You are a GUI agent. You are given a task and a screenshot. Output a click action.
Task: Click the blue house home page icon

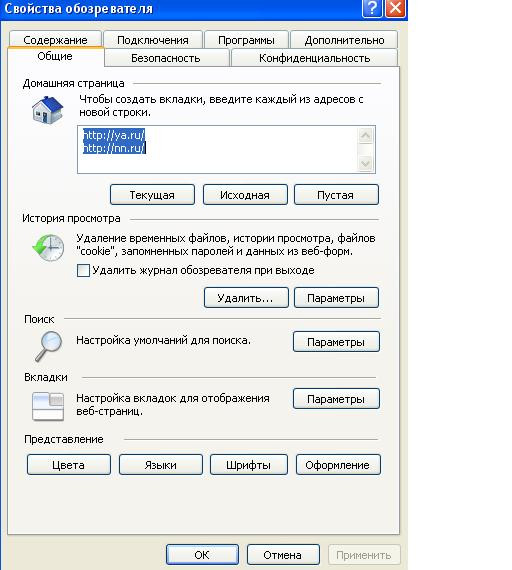[x=48, y=110]
